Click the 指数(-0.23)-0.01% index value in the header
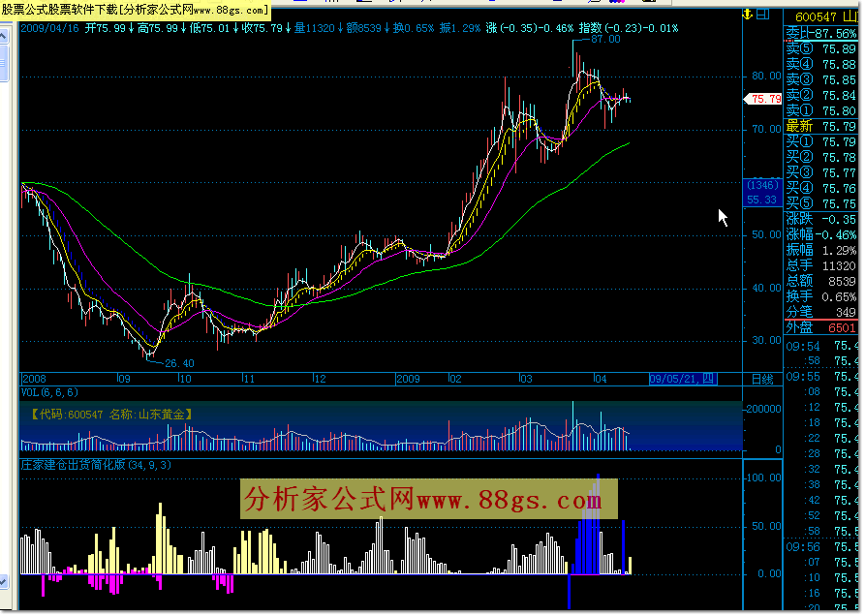 628,28
